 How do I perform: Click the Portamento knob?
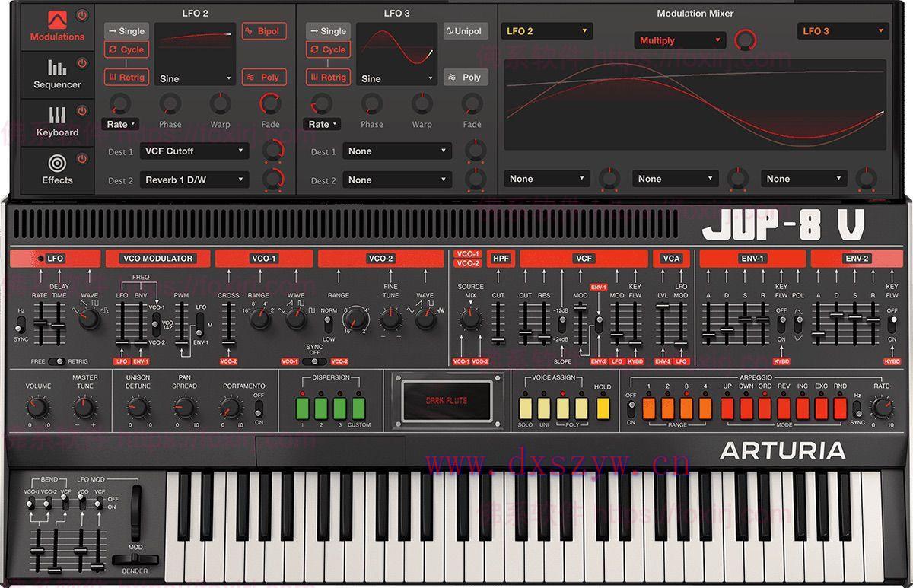231,408
